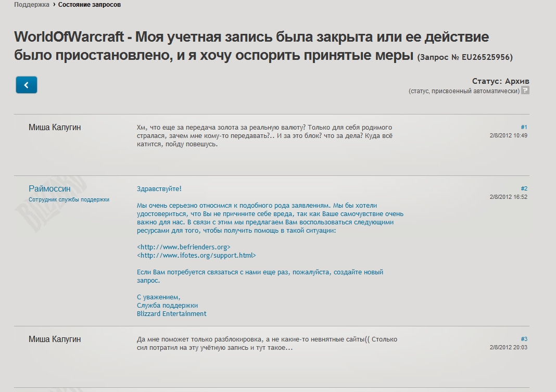Click Миша Калугин author of first post
This screenshot has width=556, height=392.
(55, 128)
